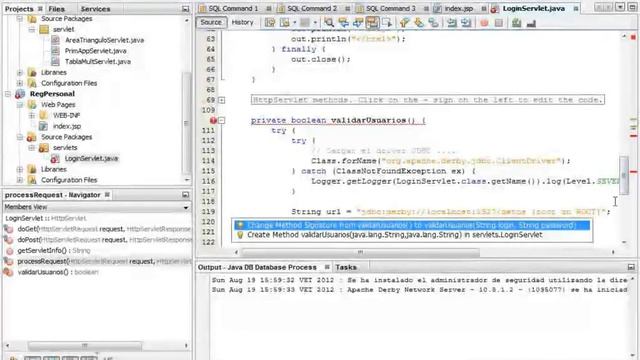Click the red error badge at line 110
This screenshot has height=360, width=640.
(213, 120)
